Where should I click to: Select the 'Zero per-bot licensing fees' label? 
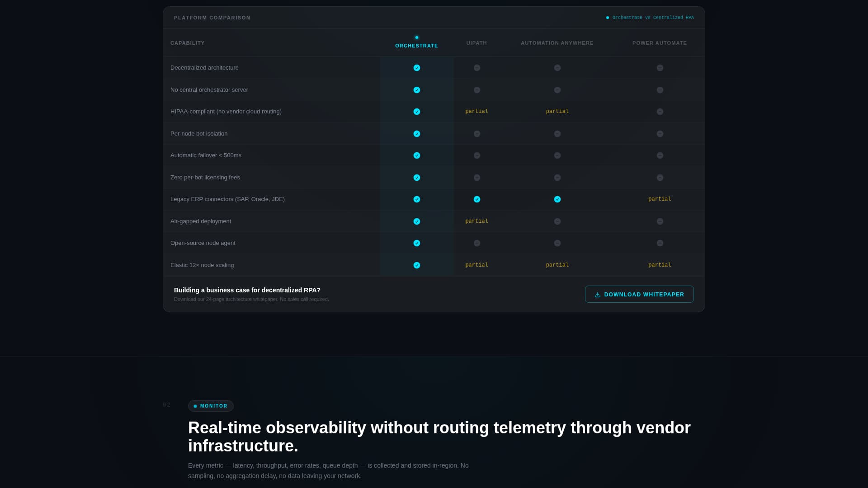pos(205,177)
